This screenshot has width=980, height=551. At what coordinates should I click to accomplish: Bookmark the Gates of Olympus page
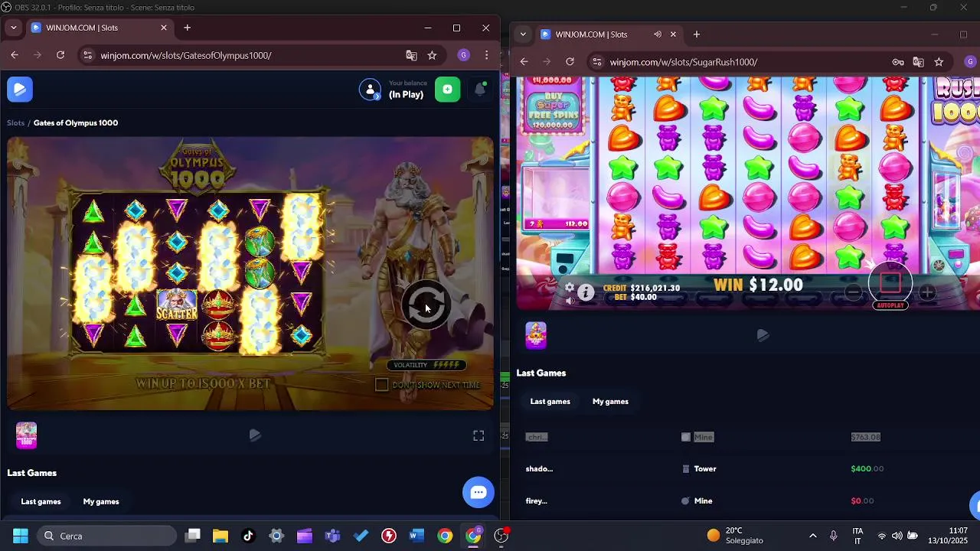click(432, 55)
